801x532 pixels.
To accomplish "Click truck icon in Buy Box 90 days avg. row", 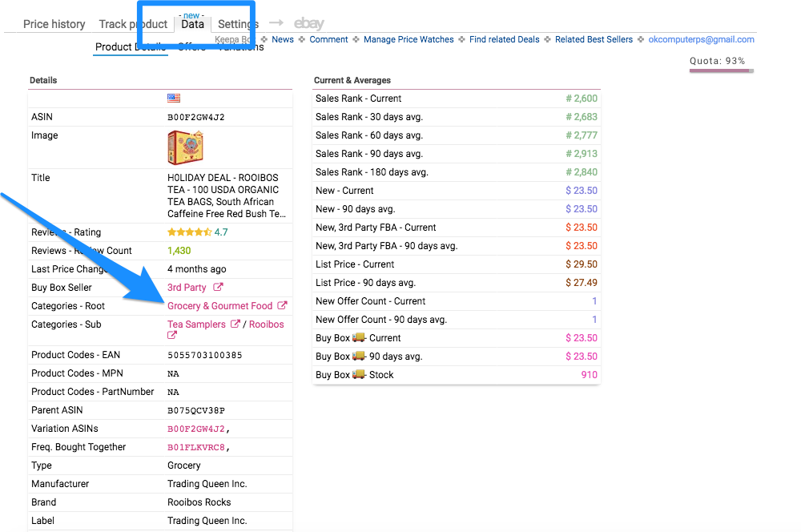I will (x=359, y=356).
